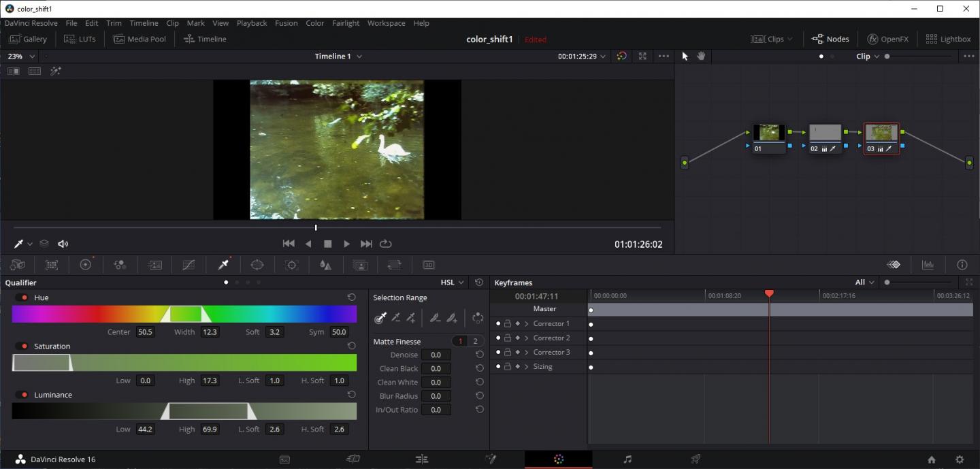Image resolution: width=980 pixels, height=469 pixels.
Task: Adjust the Hue range selection bar
Action: (x=186, y=314)
